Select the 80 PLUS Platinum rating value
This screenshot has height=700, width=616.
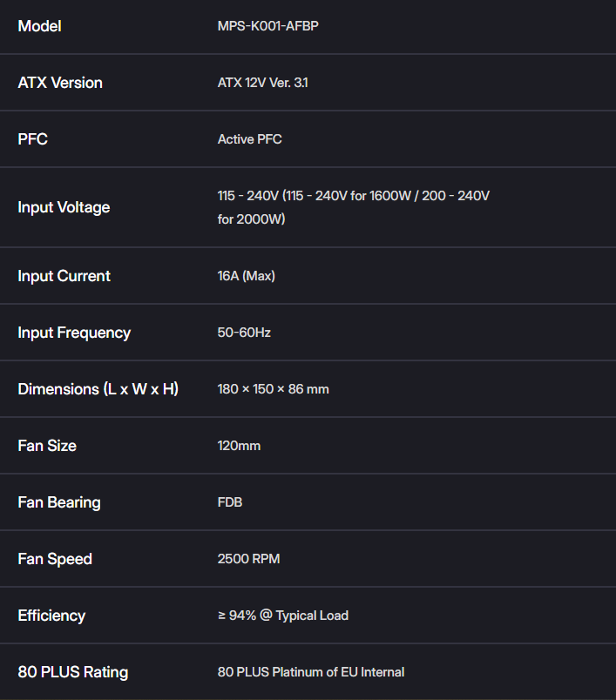tap(311, 672)
